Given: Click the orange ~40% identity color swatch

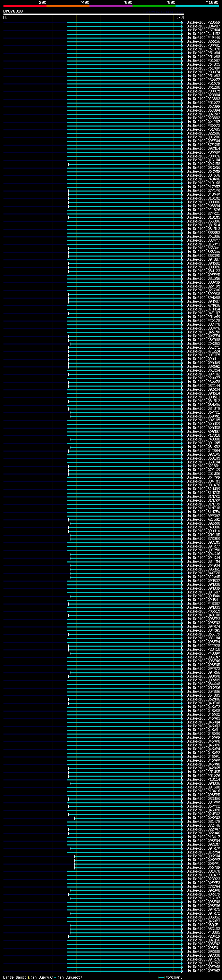Looking at the screenshot, I should [x=68, y=6].
